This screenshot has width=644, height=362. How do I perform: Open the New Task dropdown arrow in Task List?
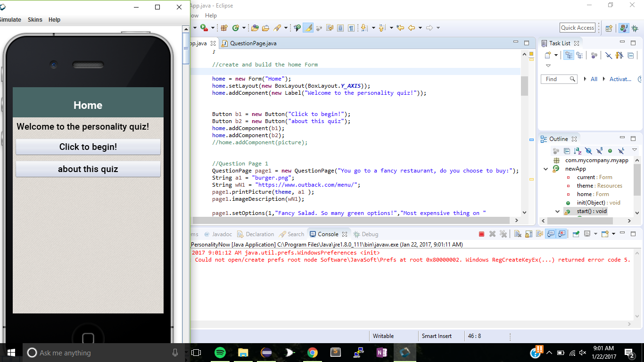point(556,56)
